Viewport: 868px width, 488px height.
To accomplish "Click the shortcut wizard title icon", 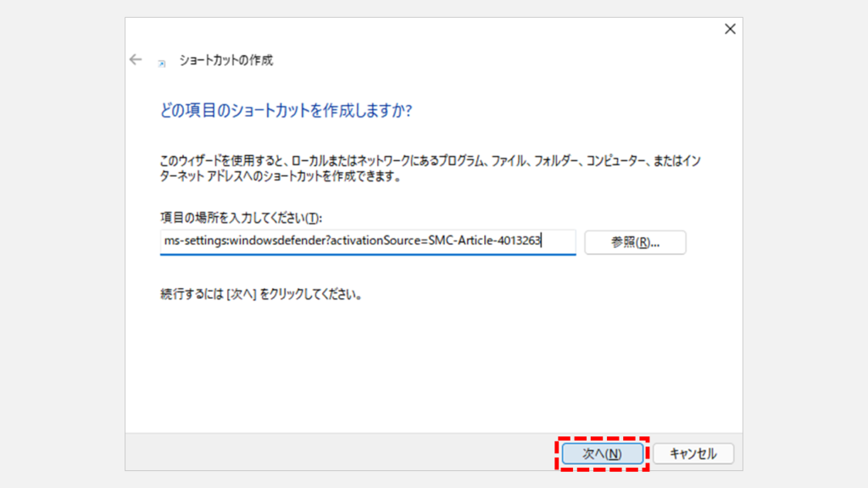I will pos(162,64).
